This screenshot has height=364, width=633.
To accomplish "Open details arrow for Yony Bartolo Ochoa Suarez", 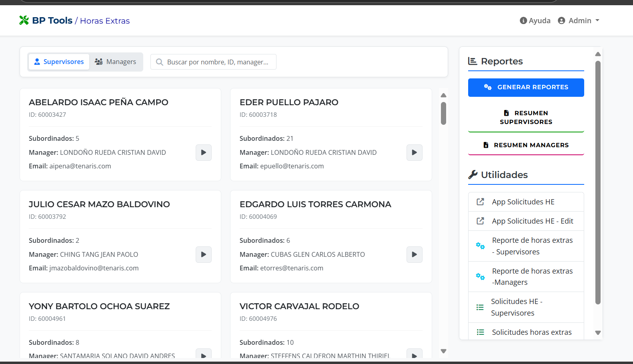I will (204, 354).
